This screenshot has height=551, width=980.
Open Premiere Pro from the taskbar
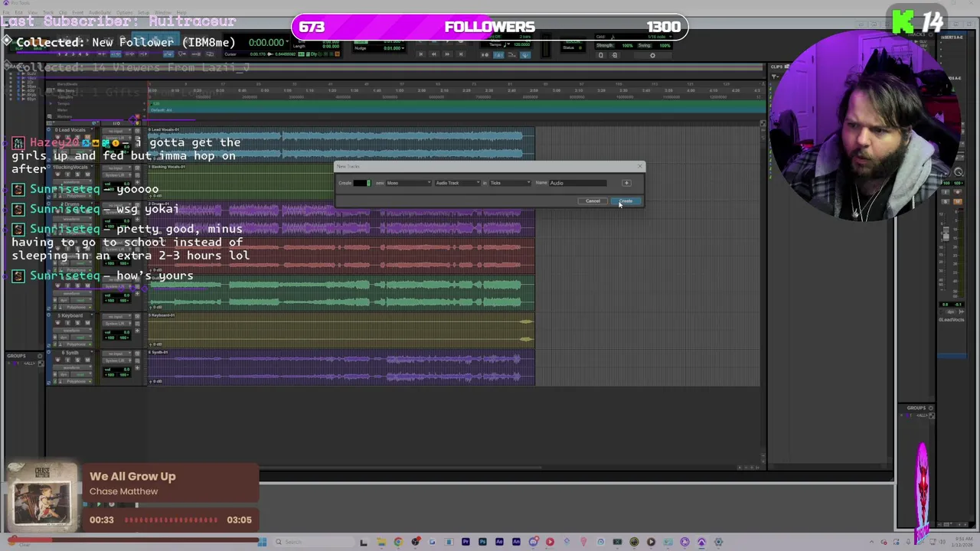tap(465, 542)
